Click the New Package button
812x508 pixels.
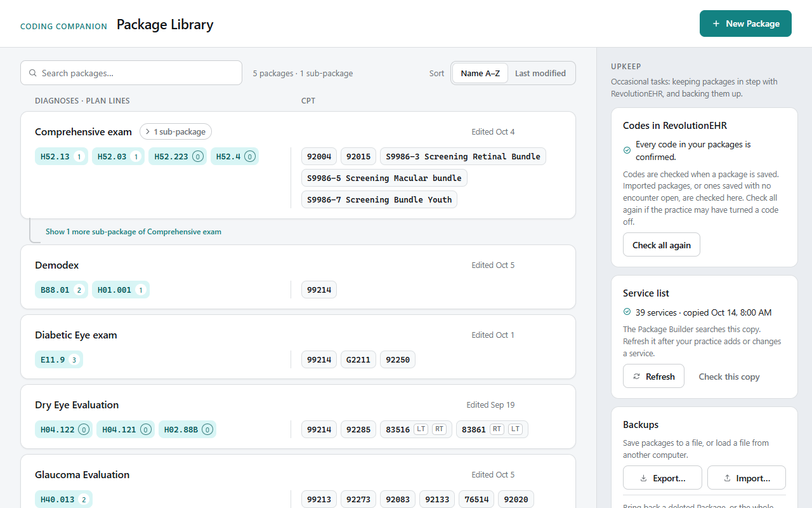tap(745, 23)
